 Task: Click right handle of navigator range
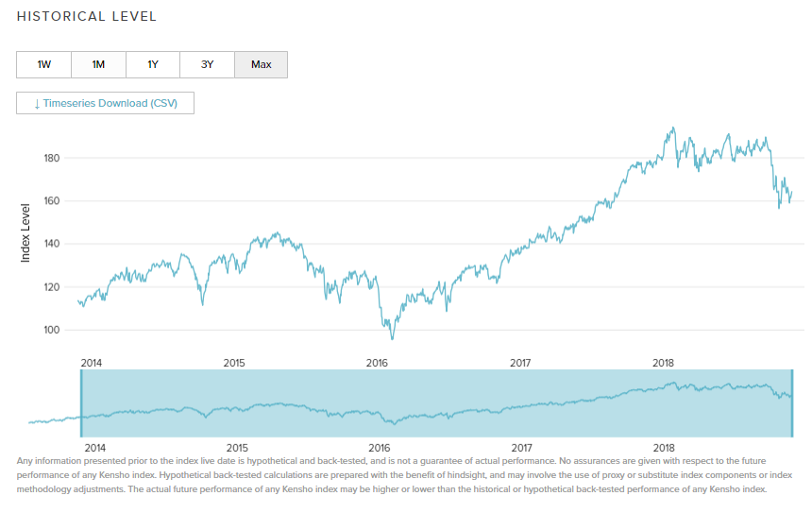(x=791, y=403)
